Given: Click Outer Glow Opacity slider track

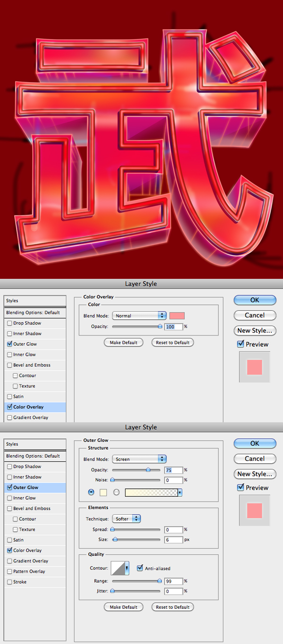Looking at the screenshot, I should click(136, 470).
